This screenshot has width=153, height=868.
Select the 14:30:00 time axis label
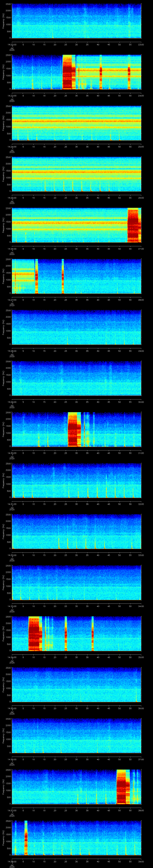click(12, 453)
